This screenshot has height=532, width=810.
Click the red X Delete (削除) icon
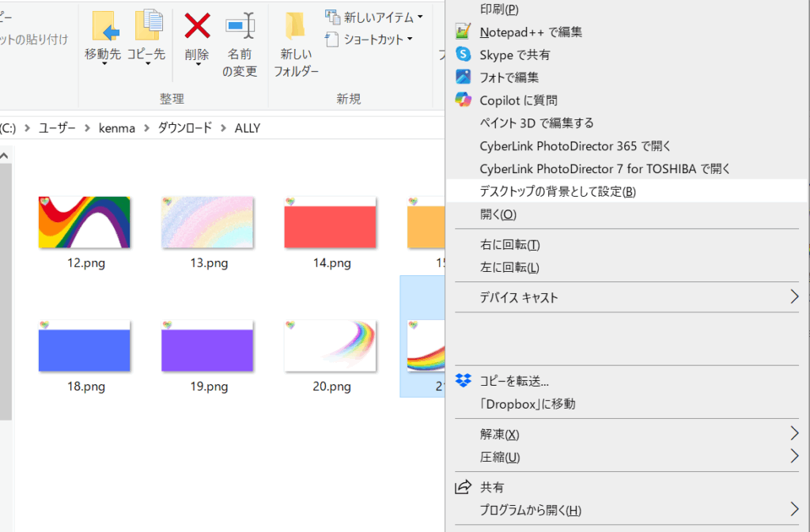click(x=197, y=26)
